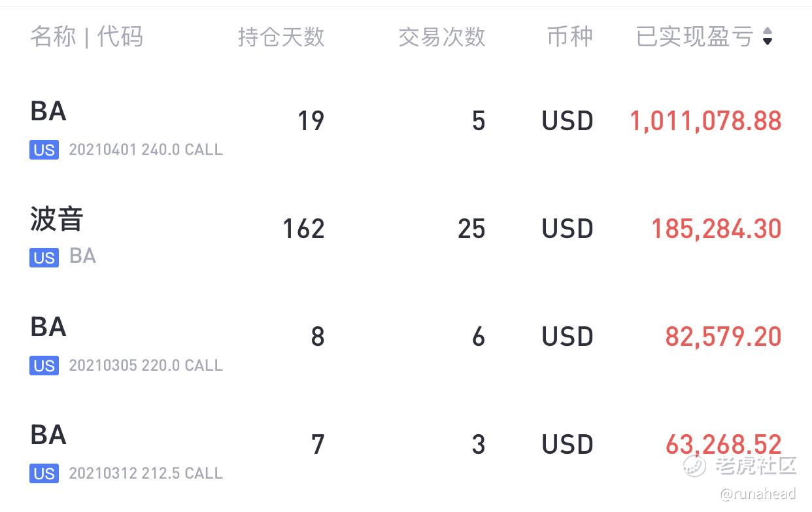Screen dimensions: 812x512
Task: Sort by realized profit/loss arrow icon
Action: coord(768,37)
